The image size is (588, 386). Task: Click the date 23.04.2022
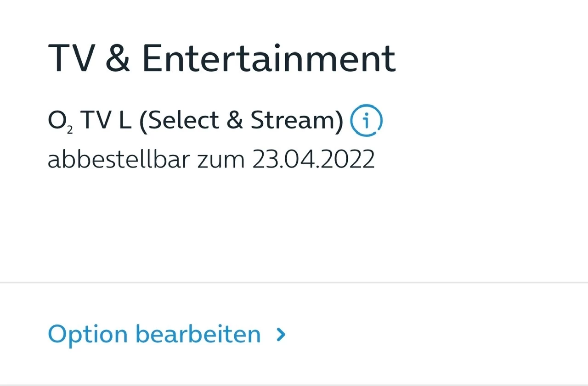(313, 160)
